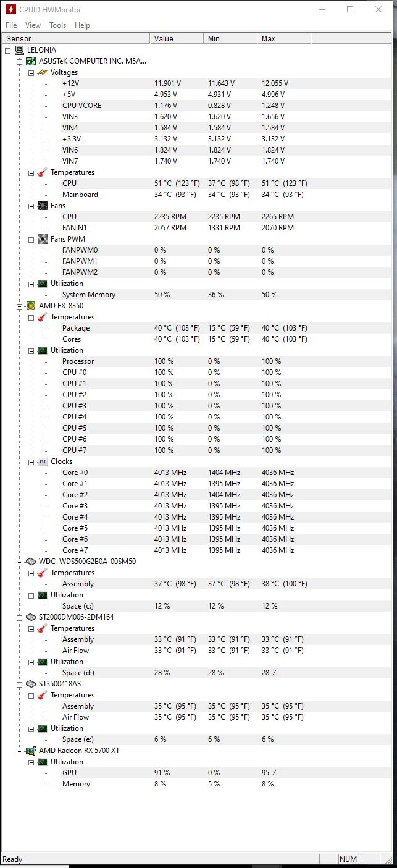The image size is (397, 868).
Task: Open the View menu
Action: pyautogui.click(x=33, y=25)
